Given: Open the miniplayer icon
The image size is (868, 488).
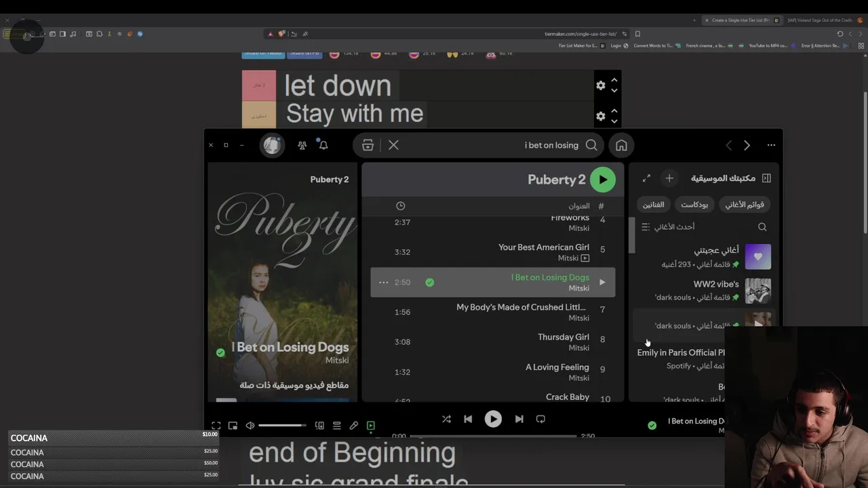Looking at the screenshot, I should [x=233, y=426].
